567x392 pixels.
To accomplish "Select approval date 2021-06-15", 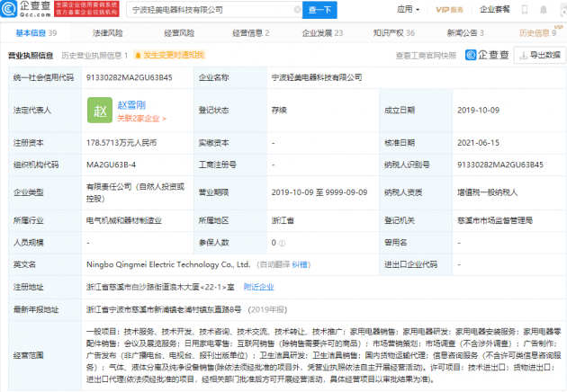I will coord(478,143).
